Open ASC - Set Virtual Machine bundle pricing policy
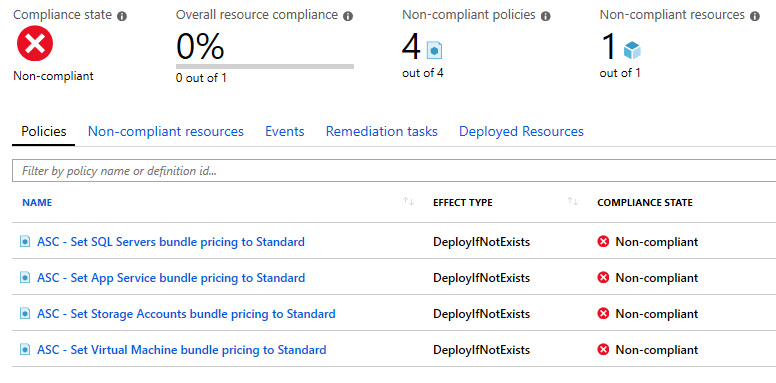Screen dimensions: 776x383 [x=182, y=350]
